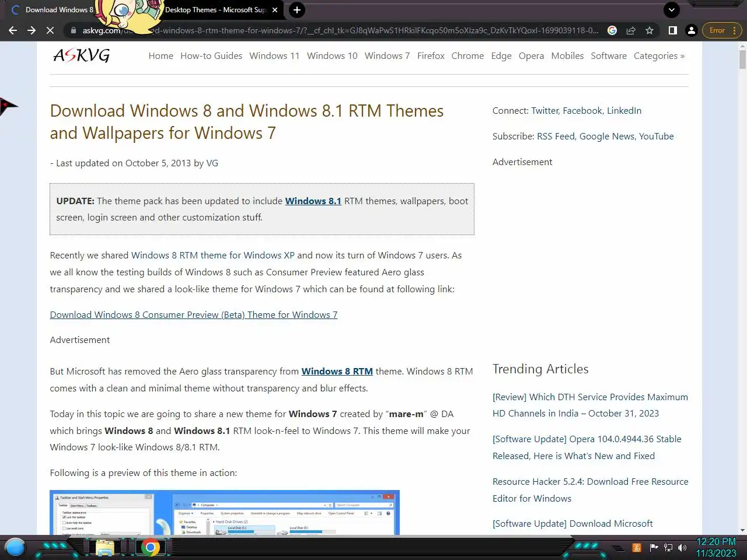Open the Chrome side panel icon
The image size is (747, 560).
pos(673,30)
